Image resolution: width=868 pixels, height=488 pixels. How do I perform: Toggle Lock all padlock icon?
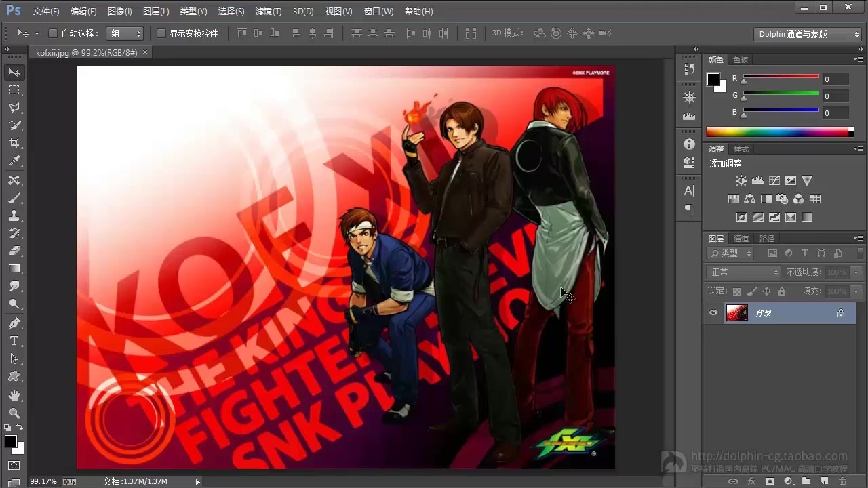point(782,291)
